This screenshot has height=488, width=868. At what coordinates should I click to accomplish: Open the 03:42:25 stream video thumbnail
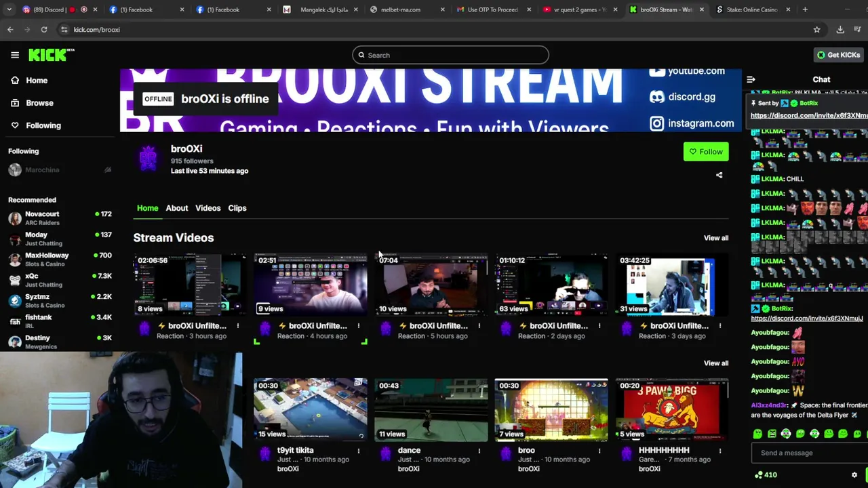point(672,285)
